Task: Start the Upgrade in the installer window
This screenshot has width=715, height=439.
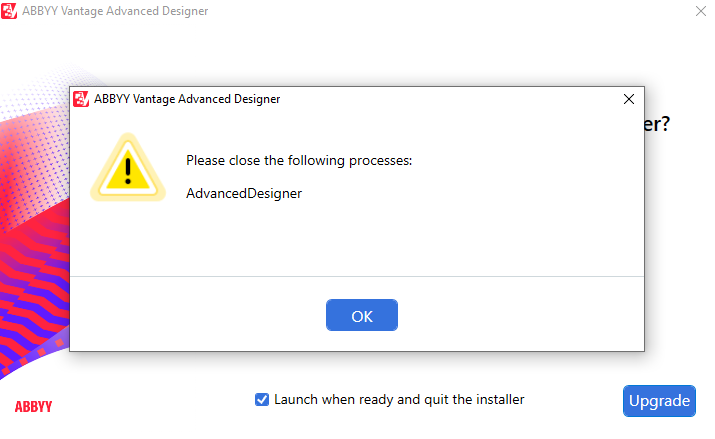Action: point(659,401)
